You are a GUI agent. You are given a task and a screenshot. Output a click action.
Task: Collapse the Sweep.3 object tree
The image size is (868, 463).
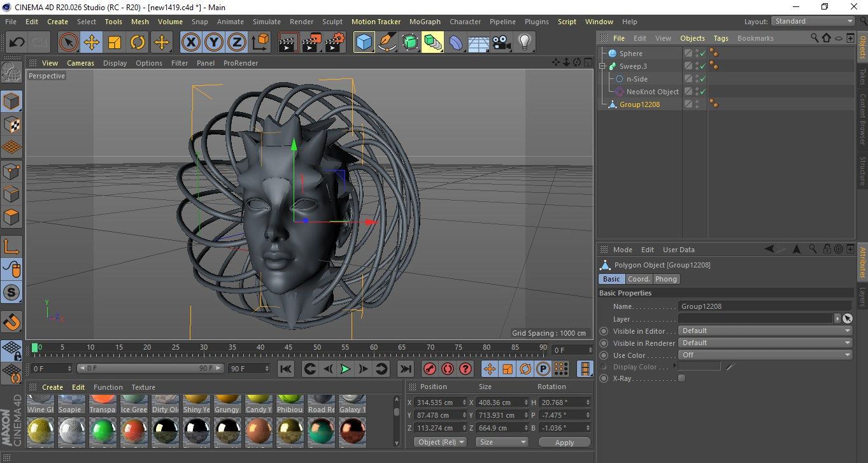603,66
